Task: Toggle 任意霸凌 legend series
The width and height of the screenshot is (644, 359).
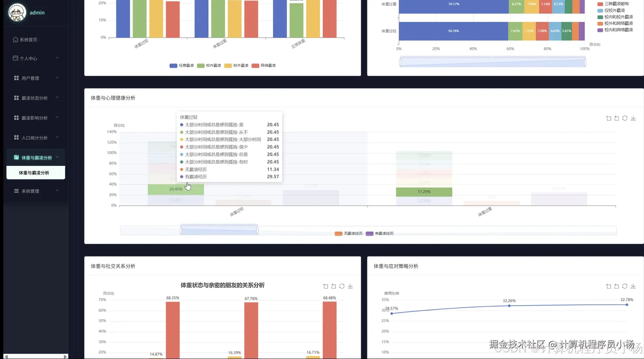Action: click(182, 65)
